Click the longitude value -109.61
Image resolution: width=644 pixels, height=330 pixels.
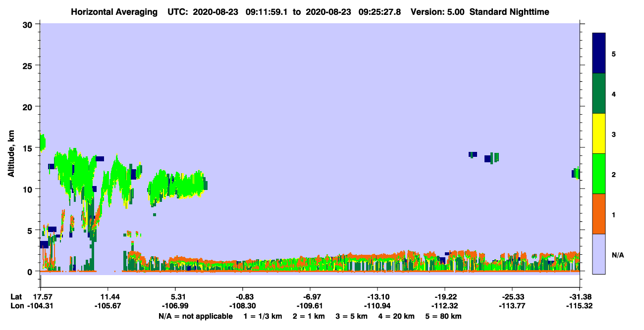click(310, 306)
